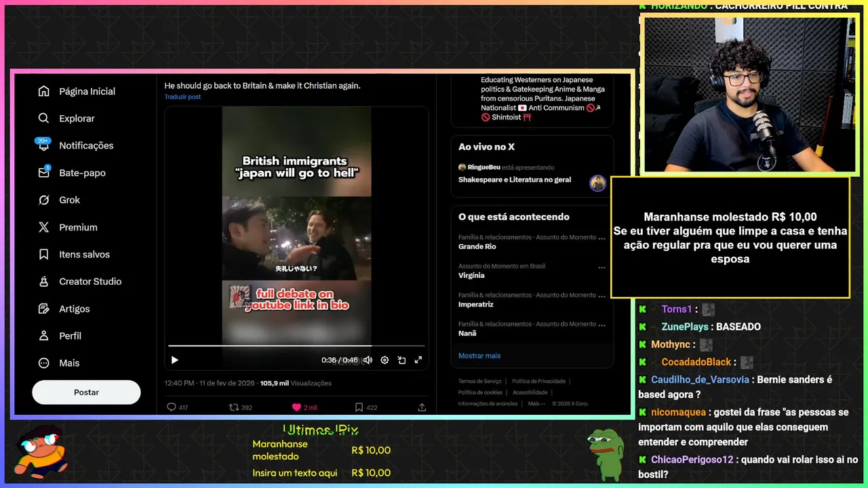Click nicomaquea username in chat
The width and height of the screenshot is (868, 488).
pos(679,412)
